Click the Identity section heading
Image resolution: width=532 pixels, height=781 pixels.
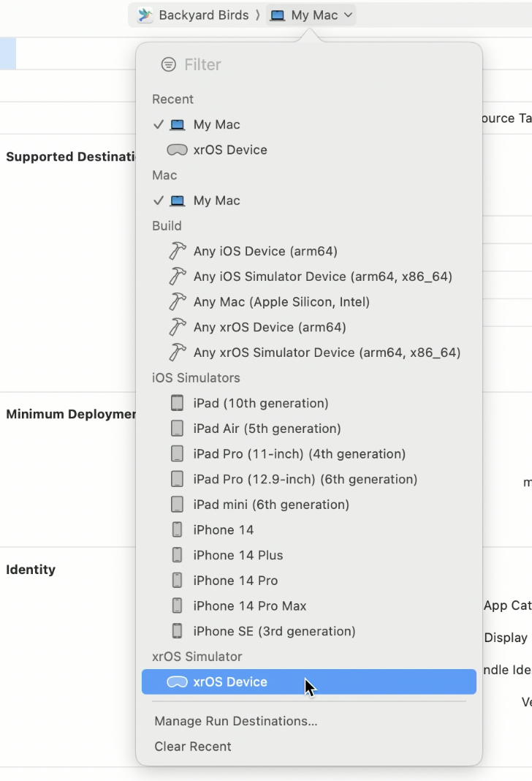pos(31,570)
